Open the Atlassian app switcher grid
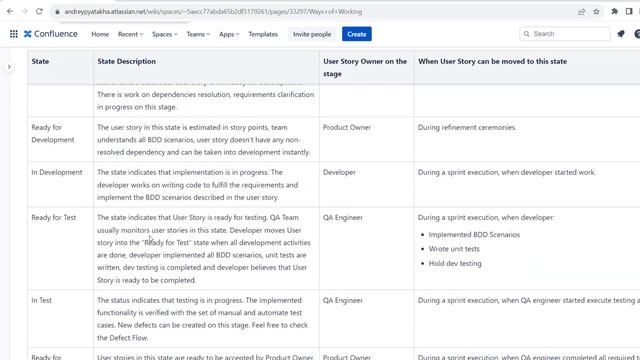Viewport: 640px width, 360px height. tap(13, 34)
